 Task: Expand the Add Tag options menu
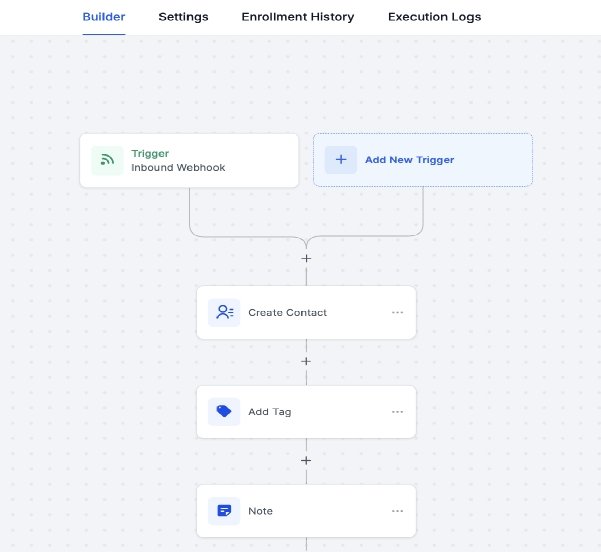click(397, 412)
